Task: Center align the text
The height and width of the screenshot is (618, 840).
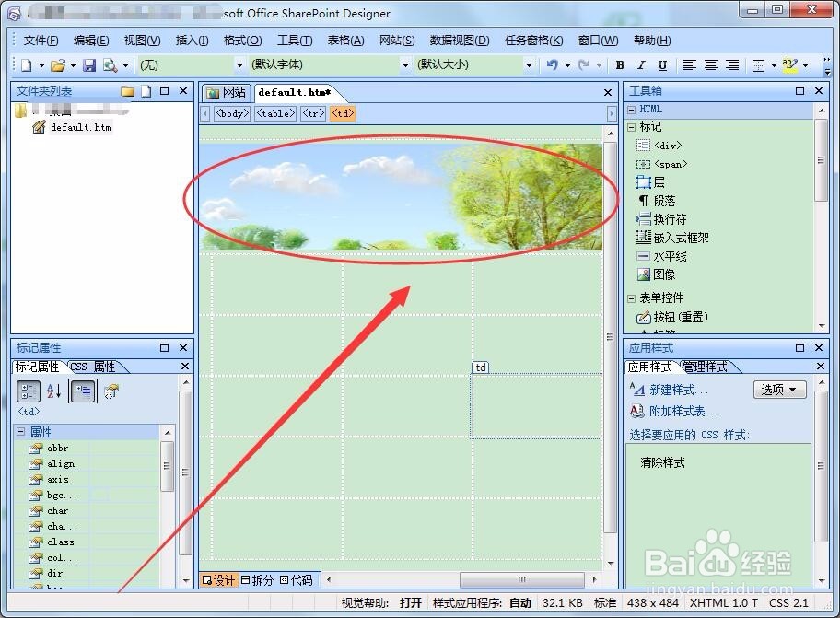Action: [711, 65]
